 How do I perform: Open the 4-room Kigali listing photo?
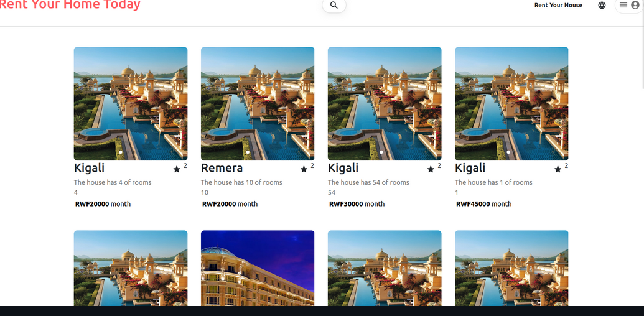[131, 103]
